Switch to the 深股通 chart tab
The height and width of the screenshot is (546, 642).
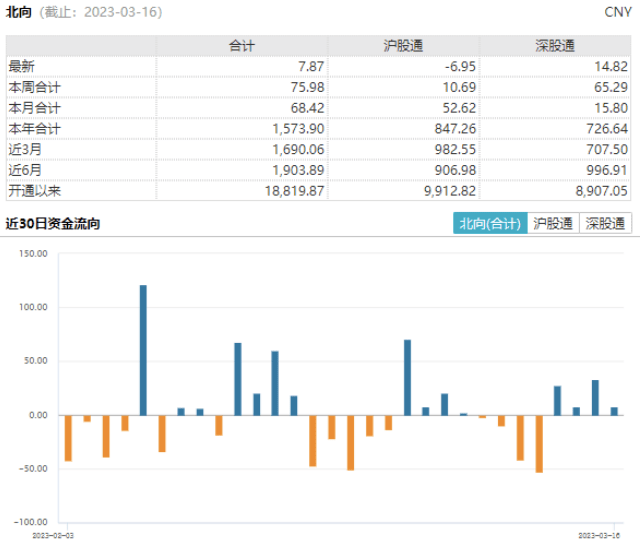tap(605, 223)
